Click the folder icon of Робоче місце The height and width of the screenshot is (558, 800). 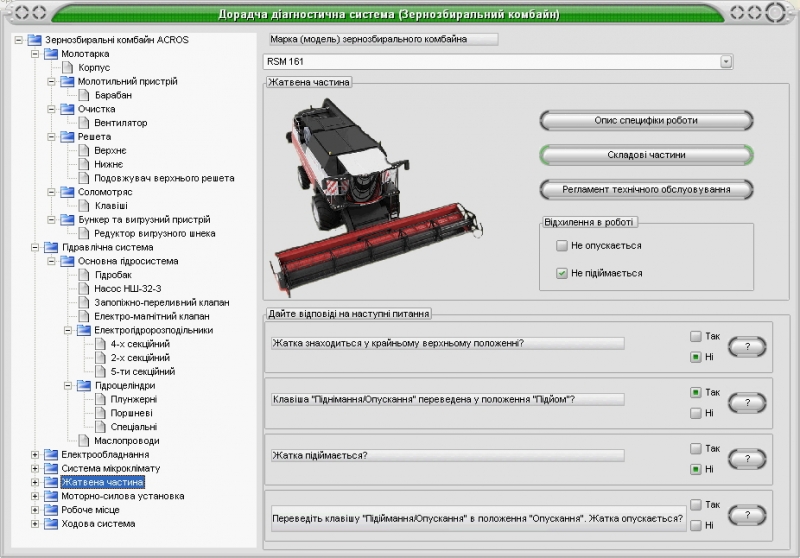coord(51,510)
